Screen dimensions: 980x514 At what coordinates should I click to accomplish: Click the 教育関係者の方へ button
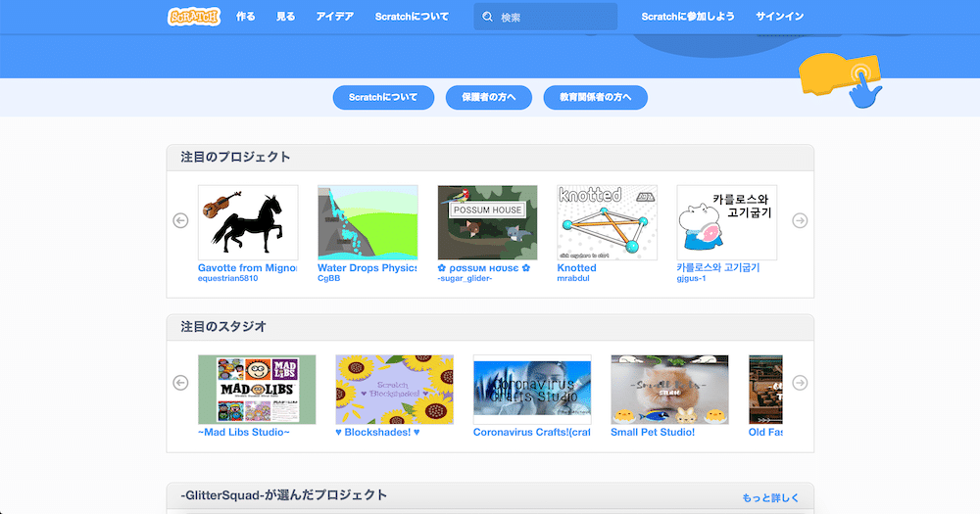coord(595,98)
